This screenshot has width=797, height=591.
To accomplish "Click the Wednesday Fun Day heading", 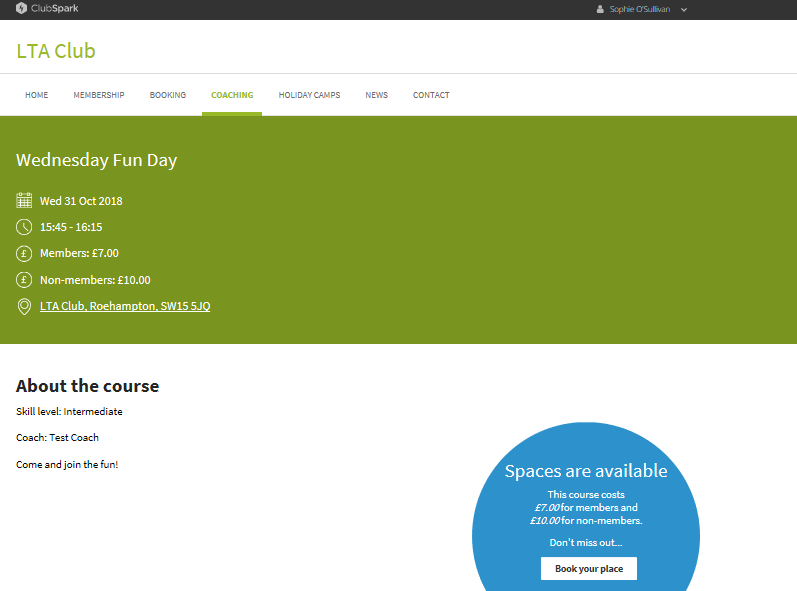I will tap(96, 160).
